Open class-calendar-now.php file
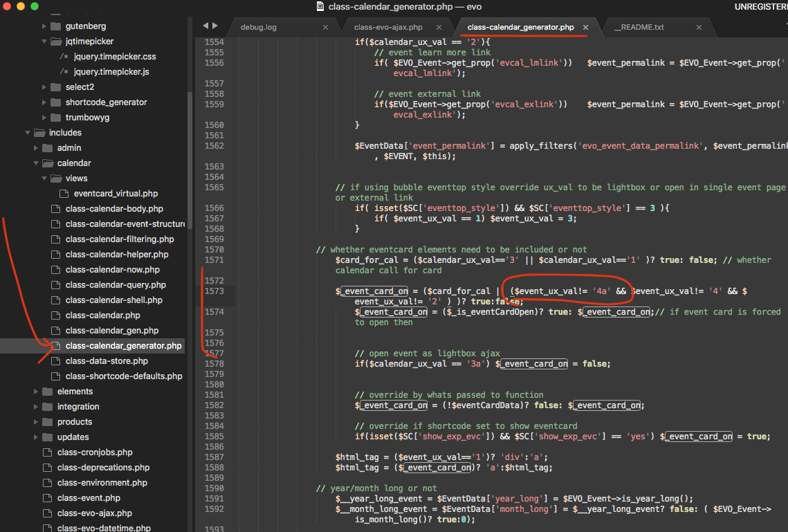The width and height of the screenshot is (788, 532). click(113, 270)
